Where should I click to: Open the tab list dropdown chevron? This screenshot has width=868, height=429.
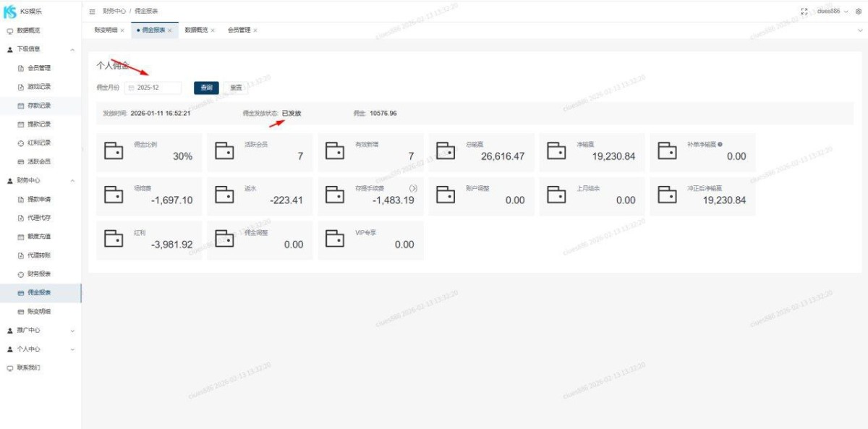tap(860, 30)
